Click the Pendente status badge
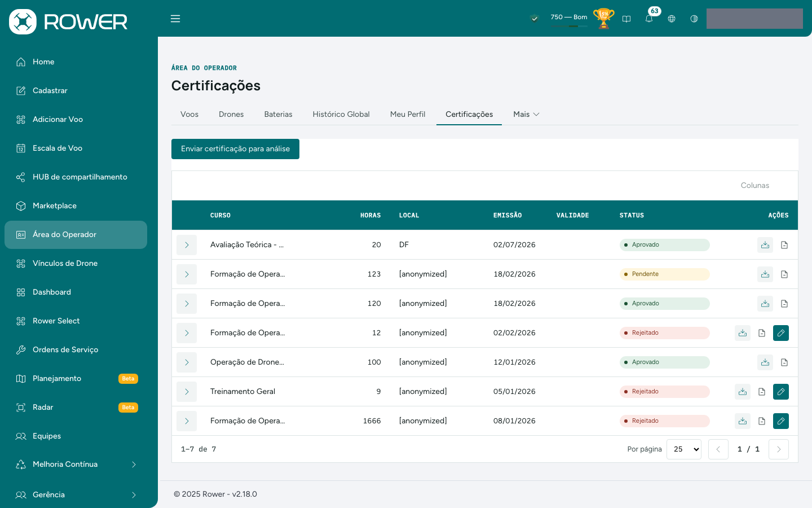This screenshot has height=508, width=812. (x=665, y=274)
